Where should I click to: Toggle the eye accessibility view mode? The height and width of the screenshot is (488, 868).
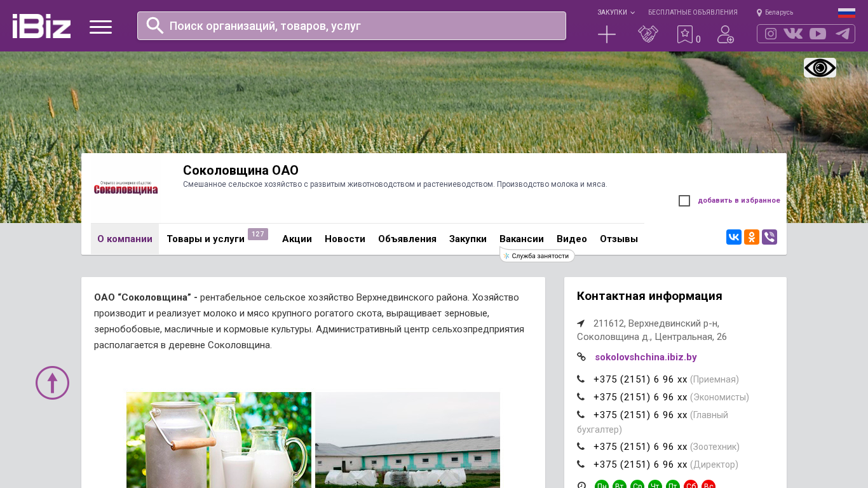tap(820, 67)
